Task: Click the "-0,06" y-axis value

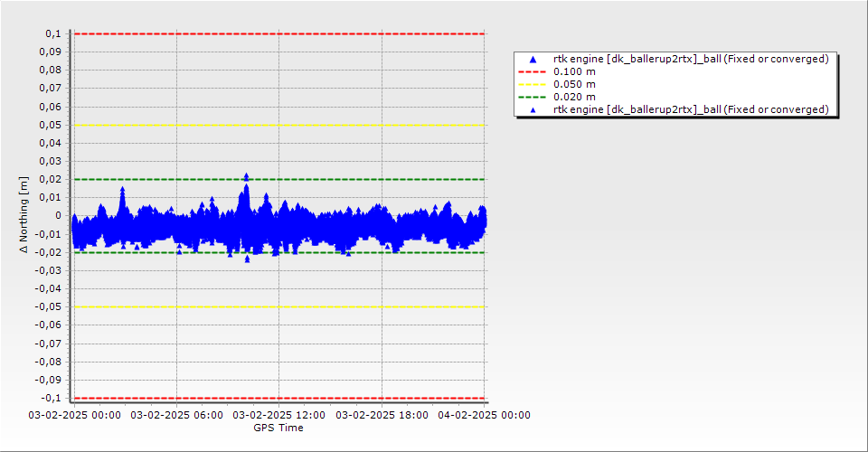Action: pos(48,325)
